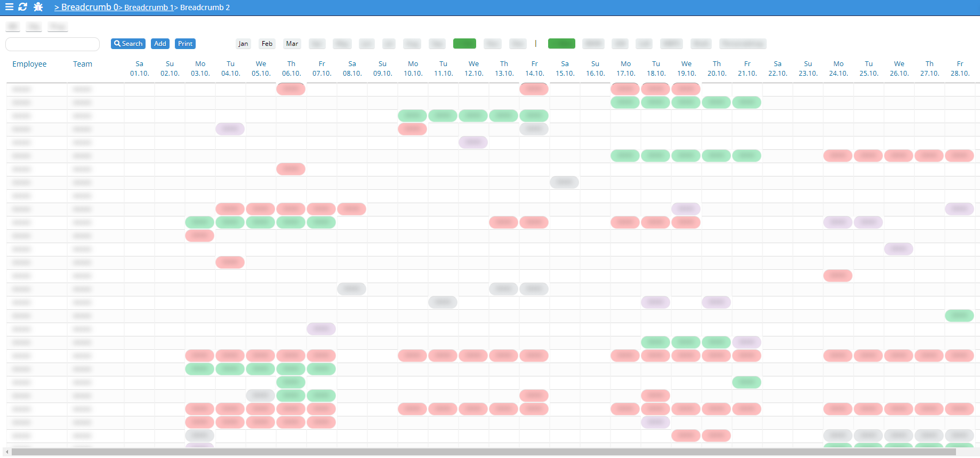This screenshot has height=458, width=980.
Task: Click the magnifier icon in Search button
Action: tap(117, 44)
